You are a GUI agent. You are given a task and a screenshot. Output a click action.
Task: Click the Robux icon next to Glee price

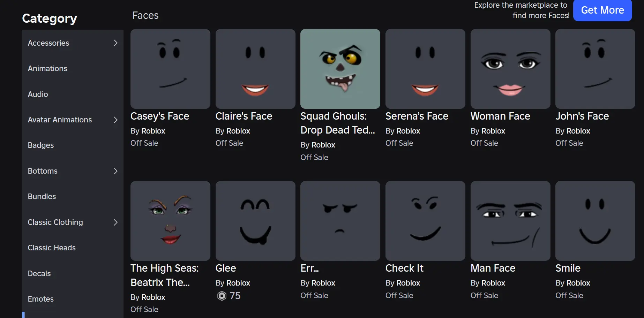pyautogui.click(x=222, y=296)
